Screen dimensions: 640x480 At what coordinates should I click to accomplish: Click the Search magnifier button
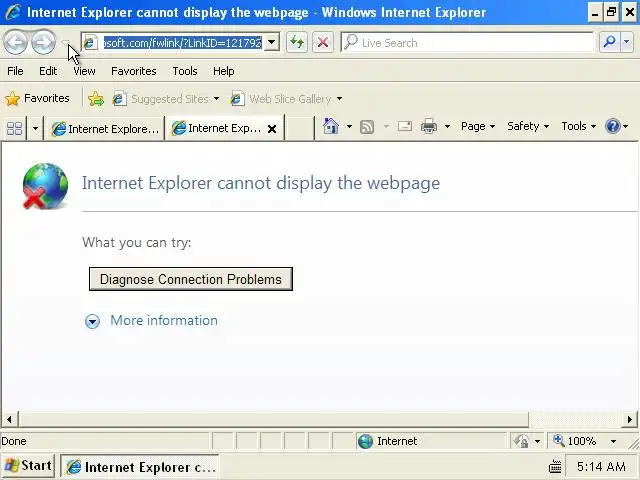point(609,42)
